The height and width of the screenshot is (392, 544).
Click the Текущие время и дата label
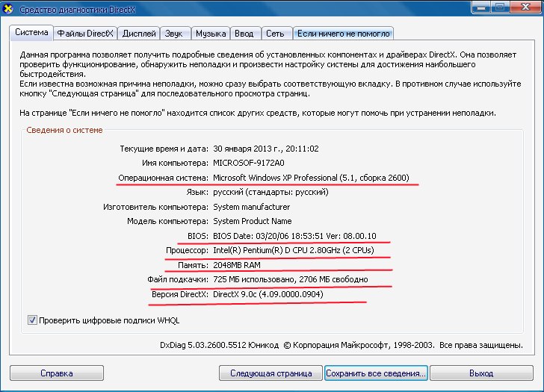click(x=164, y=149)
